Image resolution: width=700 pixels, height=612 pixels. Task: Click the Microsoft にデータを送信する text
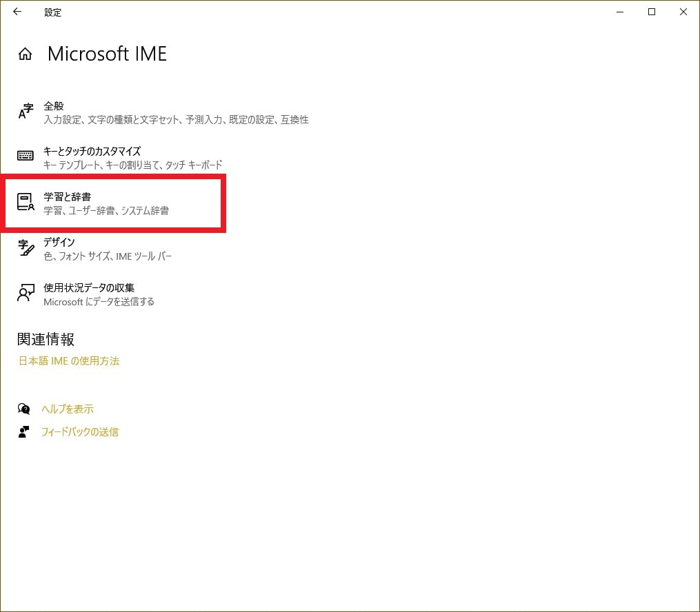99,302
